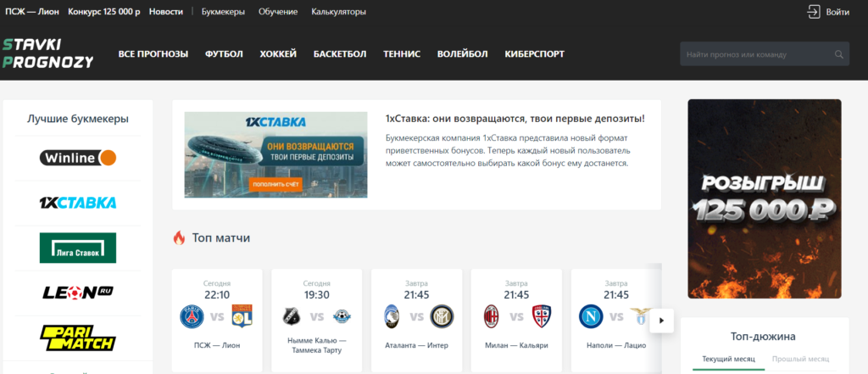The image size is (868, 374).
Task: Click the Lyon club crest
Action: pyautogui.click(x=242, y=316)
